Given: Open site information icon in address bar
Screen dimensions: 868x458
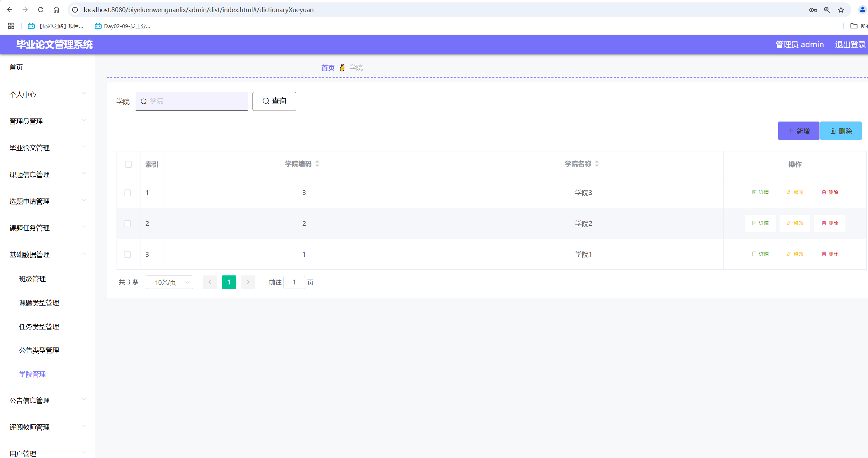Looking at the screenshot, I should coord(75,10).
